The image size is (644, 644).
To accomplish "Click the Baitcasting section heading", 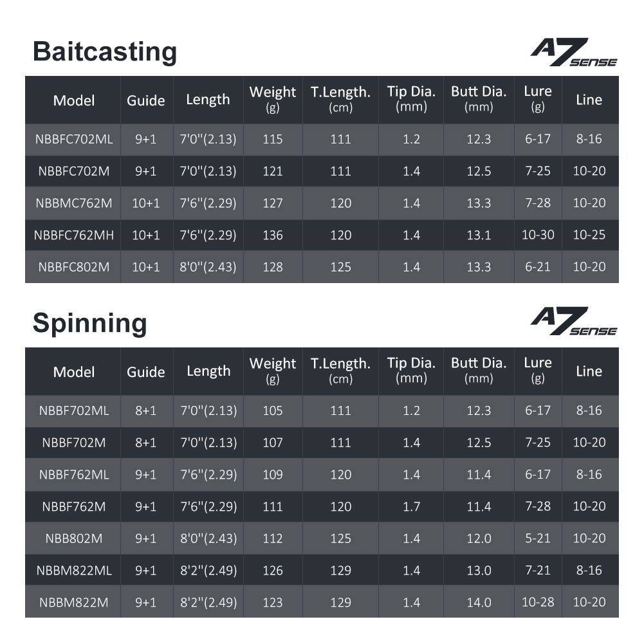I will point(104,51).
